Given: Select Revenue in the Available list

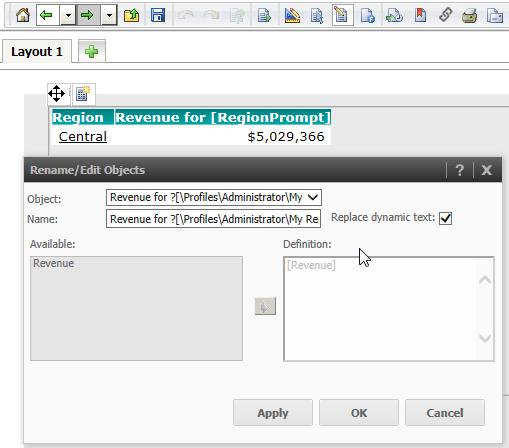Looking at the screenshot, I should coord(54,263).
